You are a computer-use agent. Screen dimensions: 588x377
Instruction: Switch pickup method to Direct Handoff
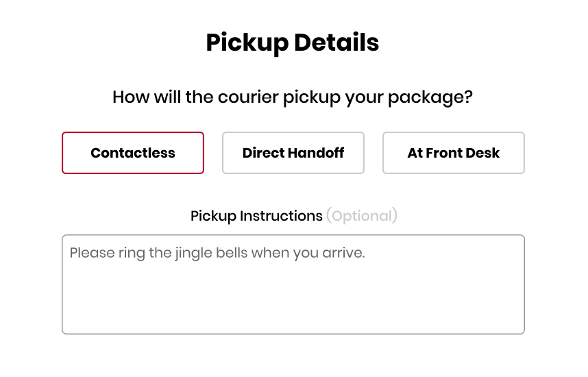click(293, 153)
